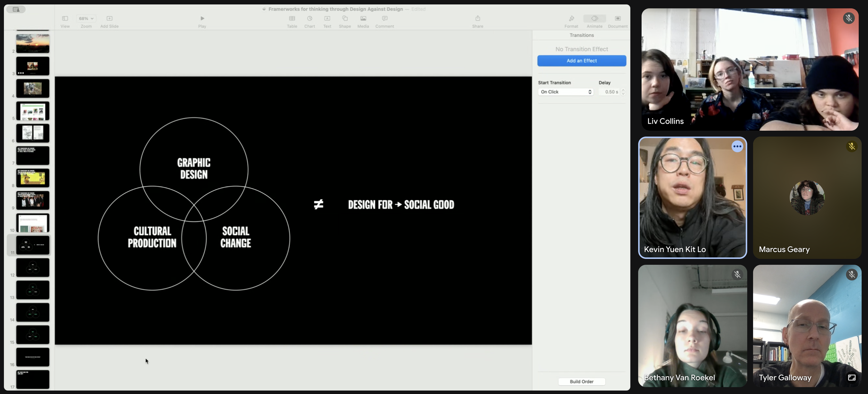Viewport: 868px width, 394px height.
Task: Open the Zoom 68% dropdown
Action: click(86, 18)
